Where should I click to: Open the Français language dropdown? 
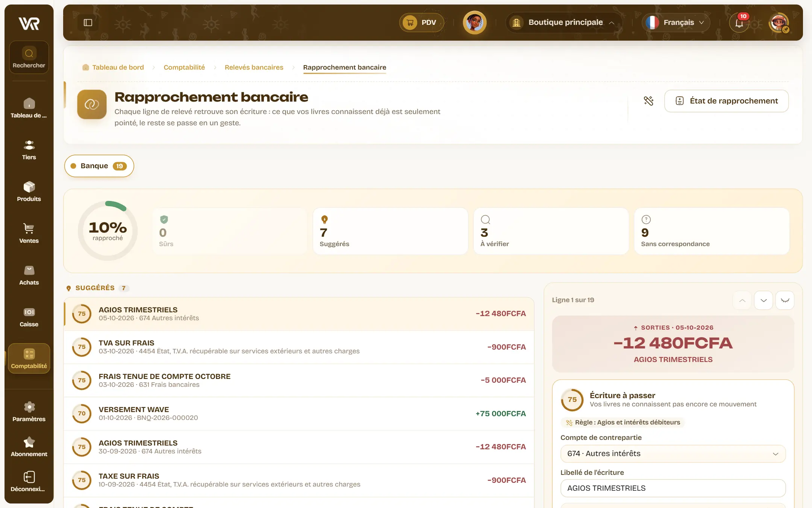[x=676, y=23]
